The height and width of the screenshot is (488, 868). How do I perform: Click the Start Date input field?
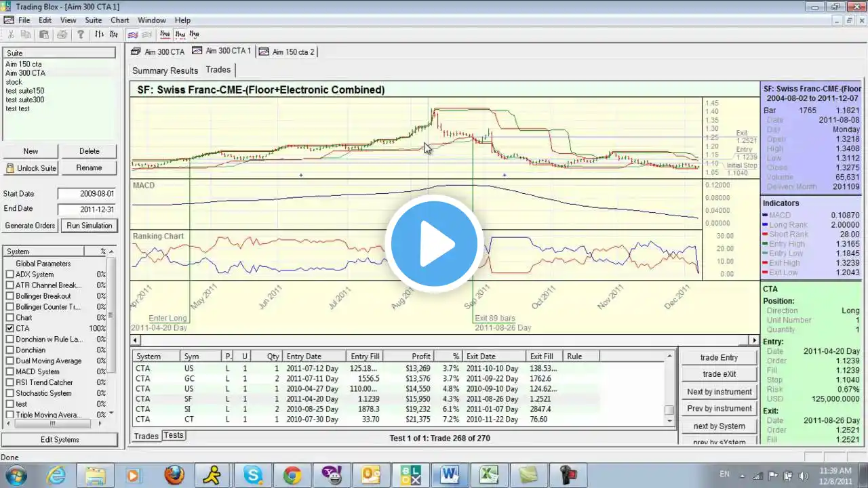(x=87, y=194)
